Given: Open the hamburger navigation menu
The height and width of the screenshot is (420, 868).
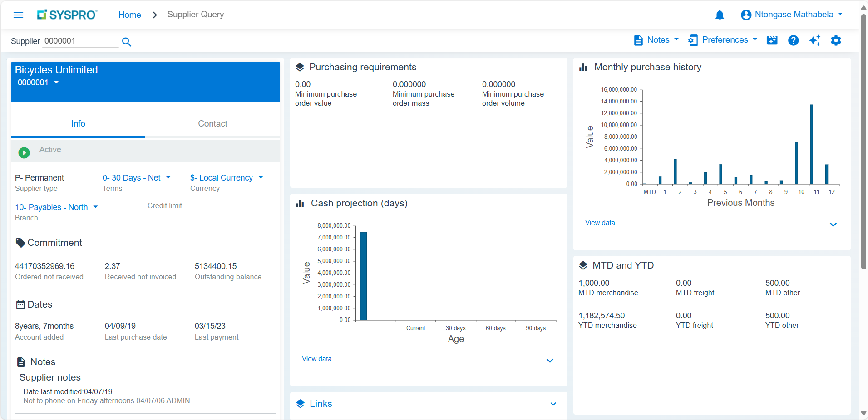Looking at the screenshot, I should (18, 15).
